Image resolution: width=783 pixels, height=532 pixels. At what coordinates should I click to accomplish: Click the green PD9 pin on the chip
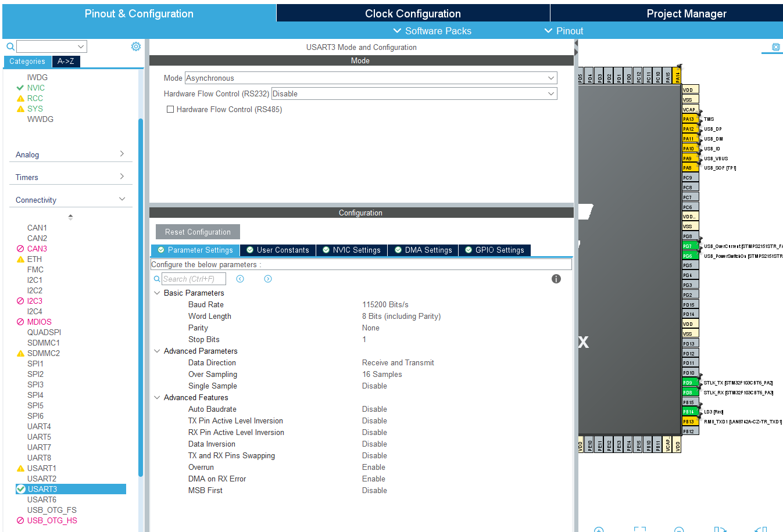pos(690,383)
